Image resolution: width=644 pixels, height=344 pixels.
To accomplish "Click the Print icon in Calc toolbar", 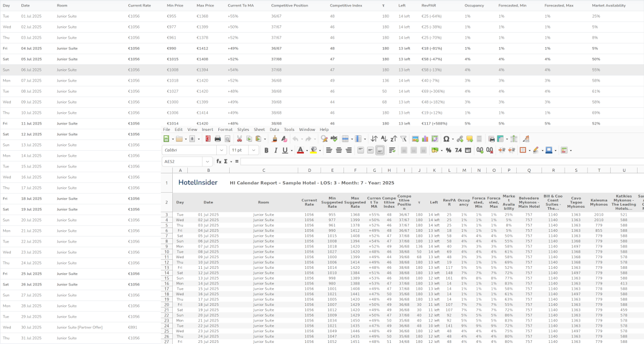I will pos(217,138).
